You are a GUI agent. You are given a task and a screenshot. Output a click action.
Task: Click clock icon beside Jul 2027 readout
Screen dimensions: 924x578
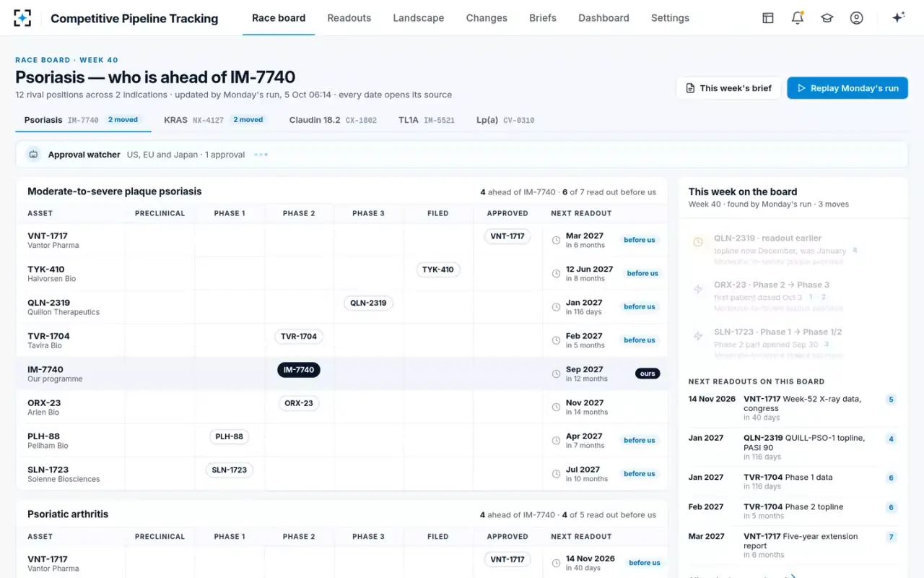click(x=556, y=475)
